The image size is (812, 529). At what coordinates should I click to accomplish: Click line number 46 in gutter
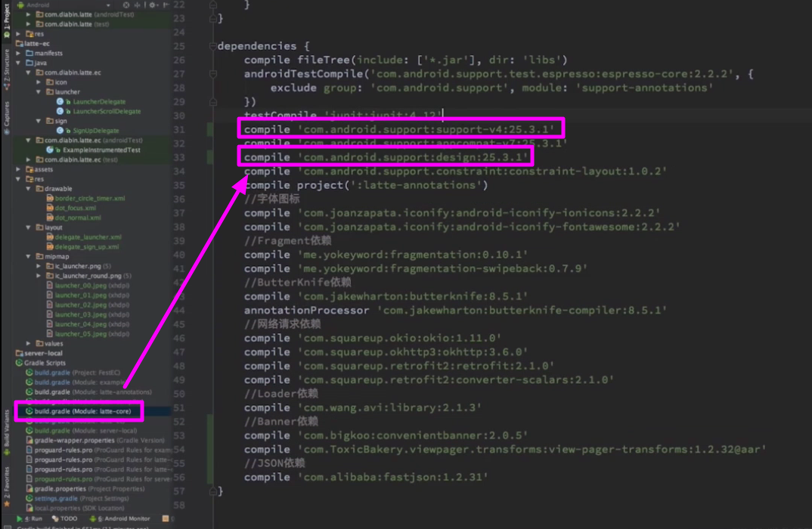[178, 338]
